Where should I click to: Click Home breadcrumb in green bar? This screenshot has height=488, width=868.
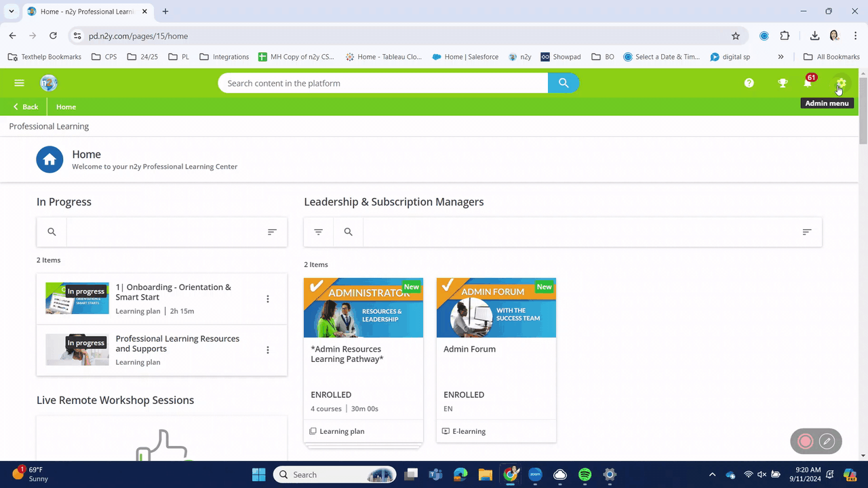(66, 107)
